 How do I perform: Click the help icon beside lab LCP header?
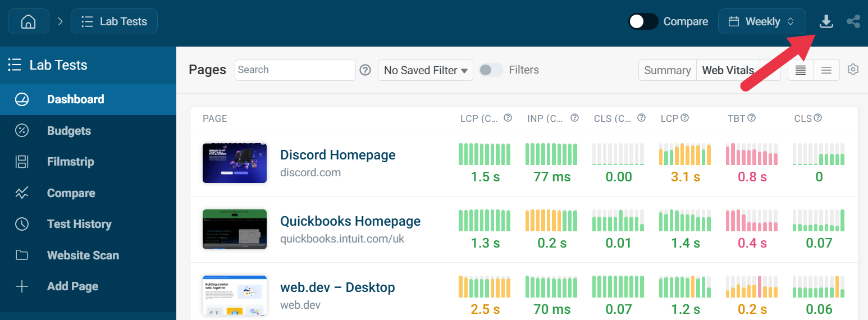tap(685, 118)
